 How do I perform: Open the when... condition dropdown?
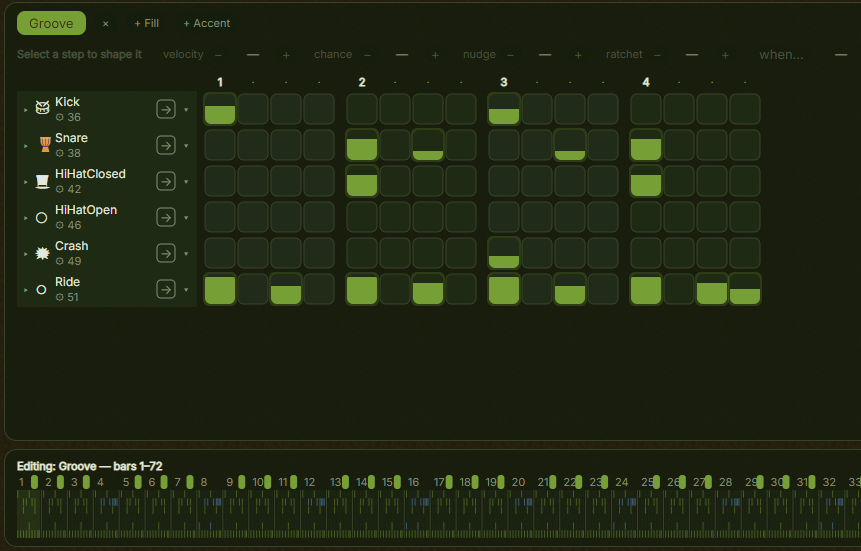tap(781, 54)
